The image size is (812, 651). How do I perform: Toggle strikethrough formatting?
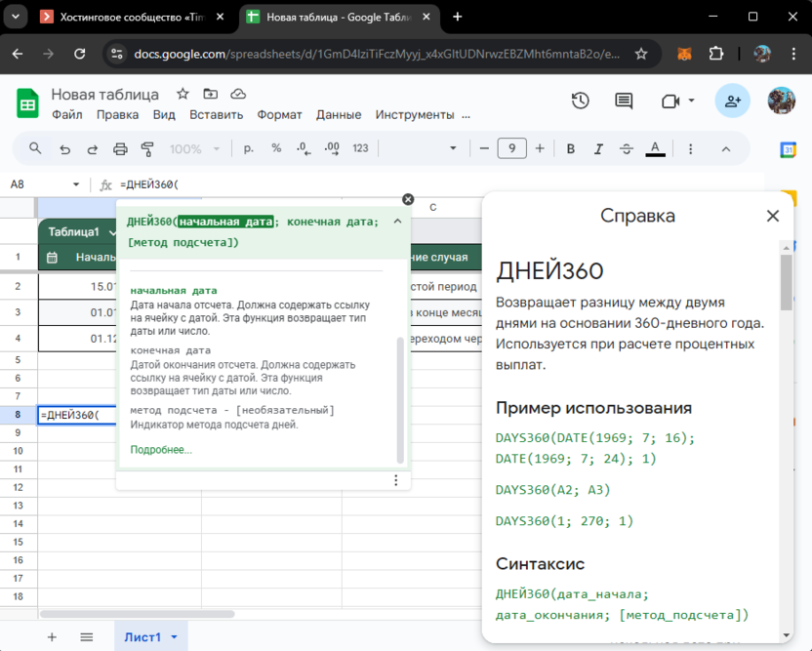click(x=627, y=149)
